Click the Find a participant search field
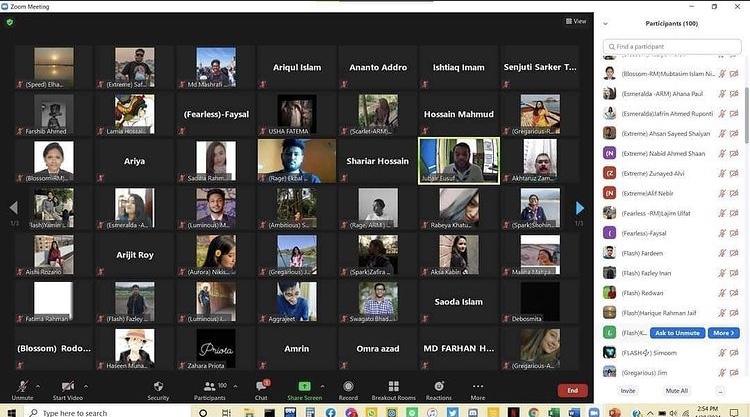Viewport: 750px width, 417px height. tap(670, 46)
